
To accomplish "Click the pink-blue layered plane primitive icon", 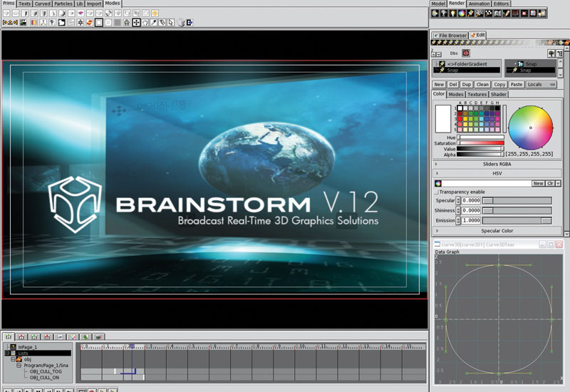I will click(x=81, y=14).
